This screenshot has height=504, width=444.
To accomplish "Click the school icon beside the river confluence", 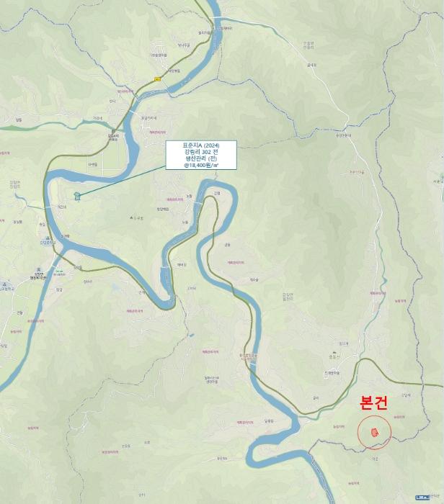I will [x=48, y=238].
